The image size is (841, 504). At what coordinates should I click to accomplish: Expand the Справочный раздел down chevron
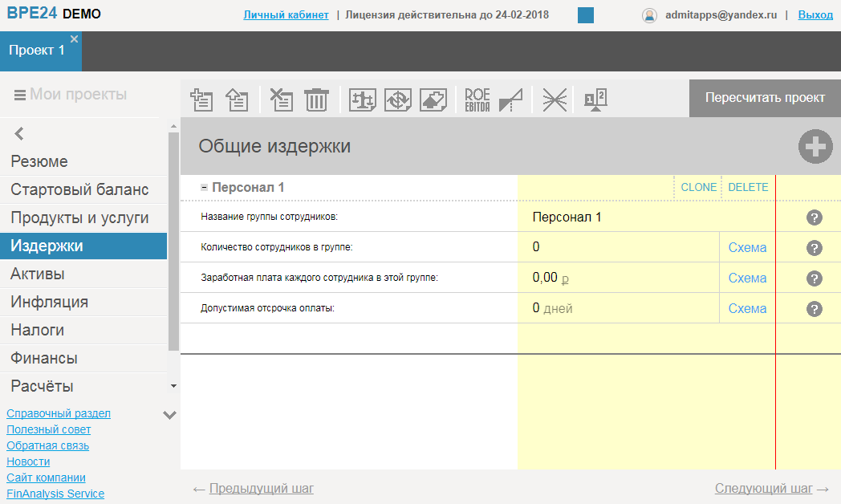169,415
